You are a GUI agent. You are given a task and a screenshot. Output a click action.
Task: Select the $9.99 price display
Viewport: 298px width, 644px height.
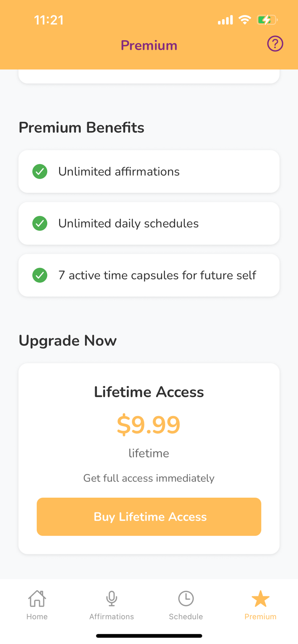point(149,424)
